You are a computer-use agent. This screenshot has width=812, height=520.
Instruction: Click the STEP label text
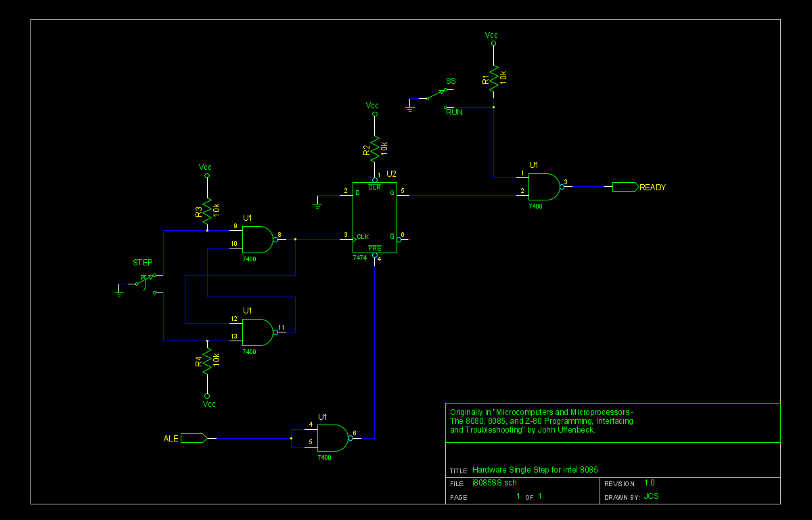(x=142, y=263)
